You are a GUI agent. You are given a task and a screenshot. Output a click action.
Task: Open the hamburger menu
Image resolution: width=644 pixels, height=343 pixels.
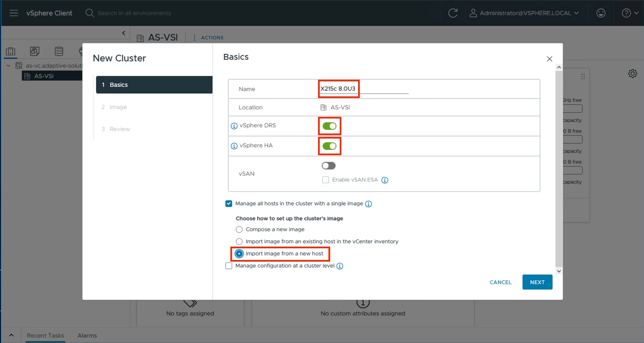coord(14,13)
